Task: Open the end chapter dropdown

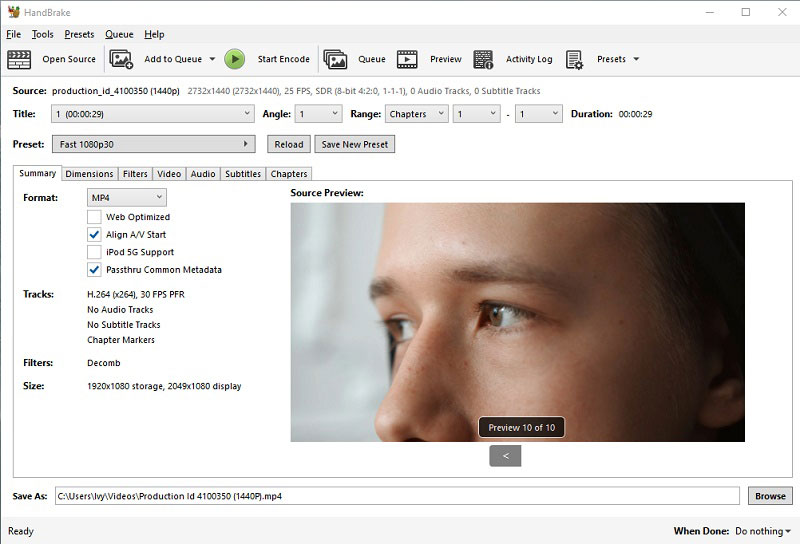Action: (x=539, y=114)
